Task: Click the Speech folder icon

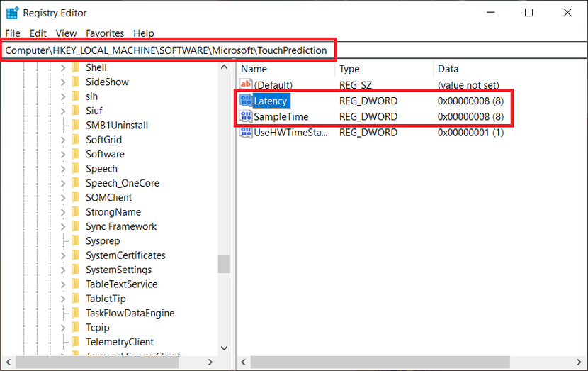Action: (76, 169)
